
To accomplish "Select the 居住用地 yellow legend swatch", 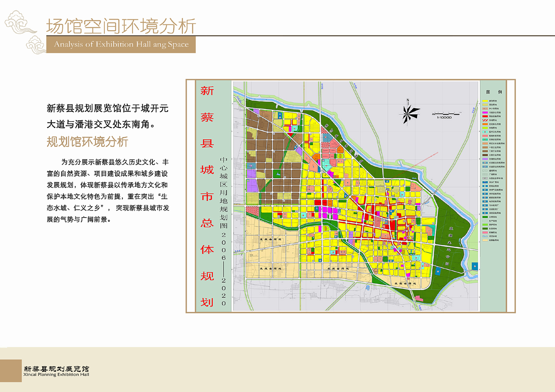I will pyautogui.click(x=485, y=101).
